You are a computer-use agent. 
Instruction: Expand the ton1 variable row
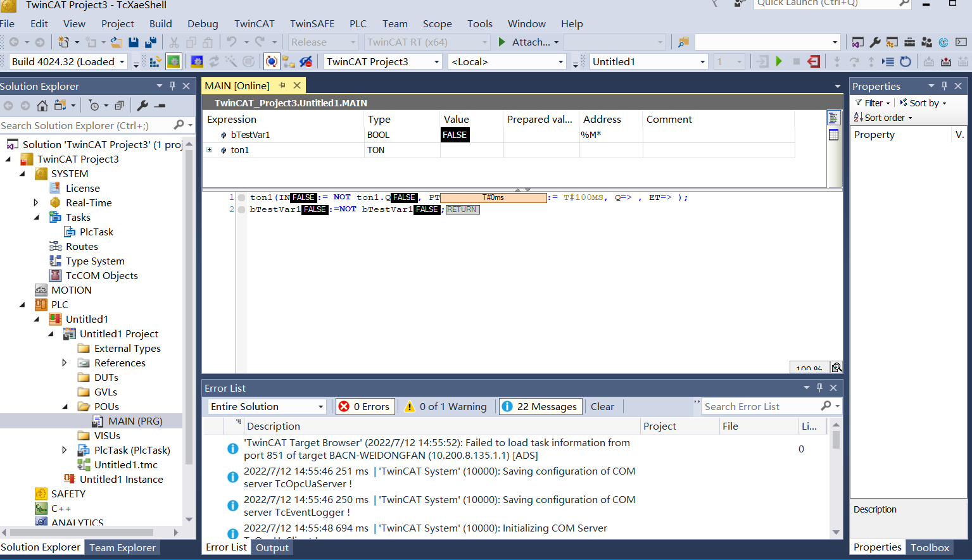click(210, 150)
